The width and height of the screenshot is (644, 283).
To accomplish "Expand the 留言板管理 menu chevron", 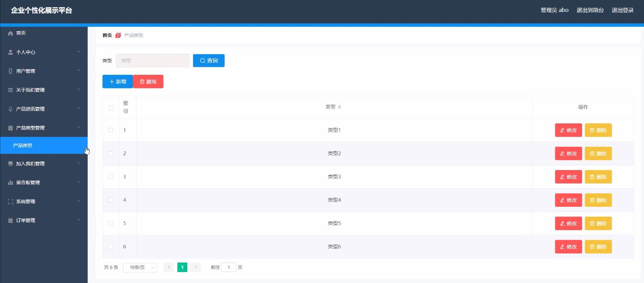I will coord(79,182).
